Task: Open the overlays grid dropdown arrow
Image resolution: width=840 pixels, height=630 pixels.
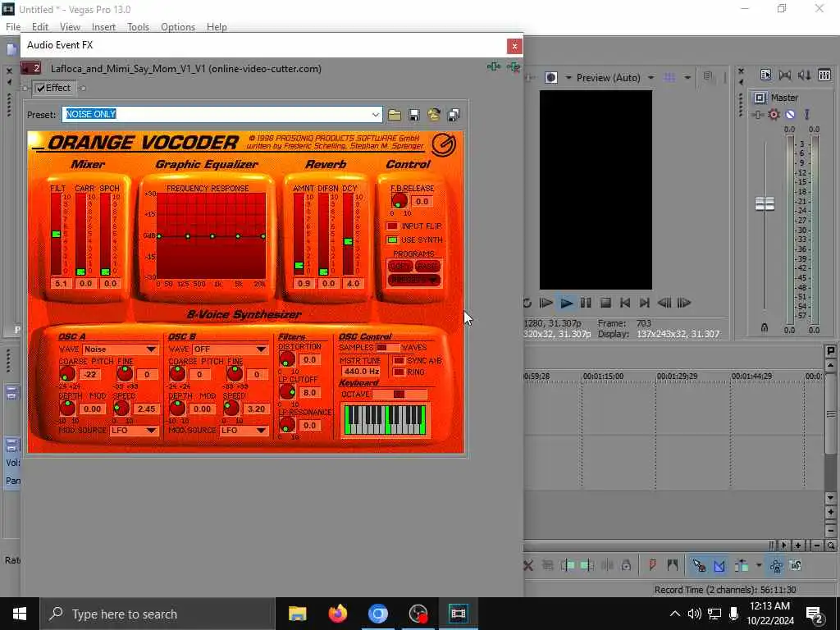Action: [687, 78]
